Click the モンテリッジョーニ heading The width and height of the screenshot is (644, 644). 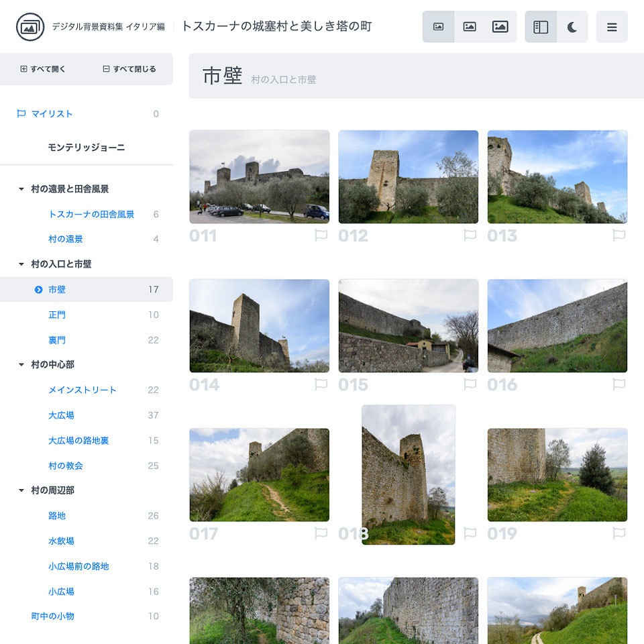click(87, 148)
